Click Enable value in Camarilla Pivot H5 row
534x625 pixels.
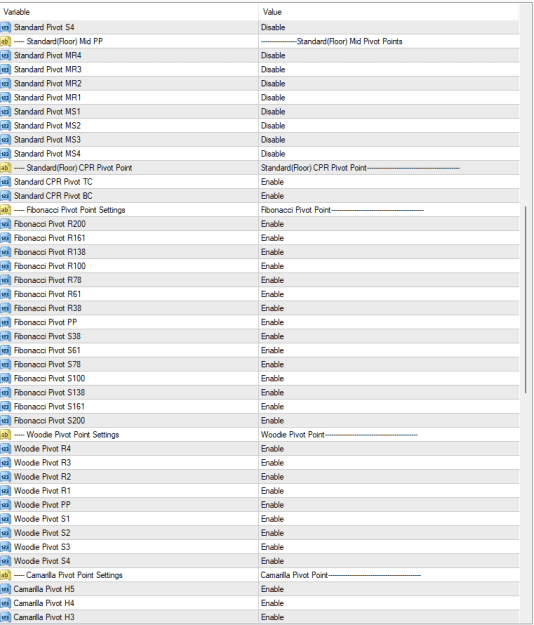tap(273, 589)
